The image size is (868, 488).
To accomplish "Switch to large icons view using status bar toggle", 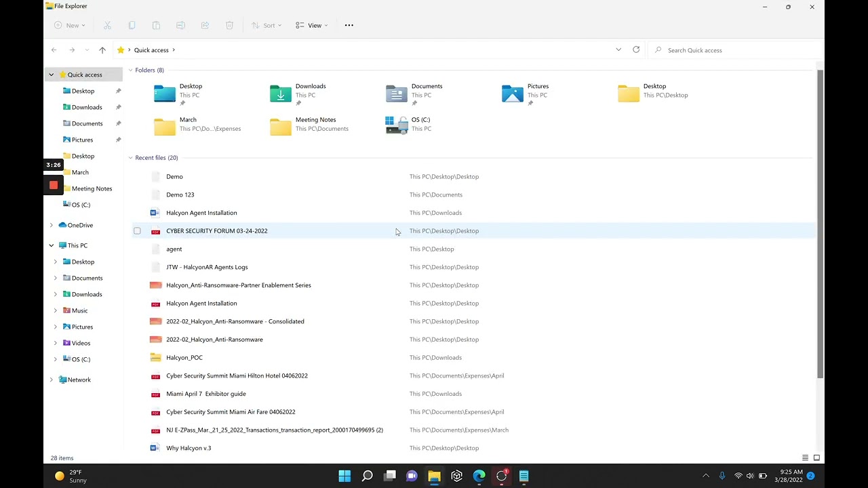I will pyautogui.click(x=816, y=458).
